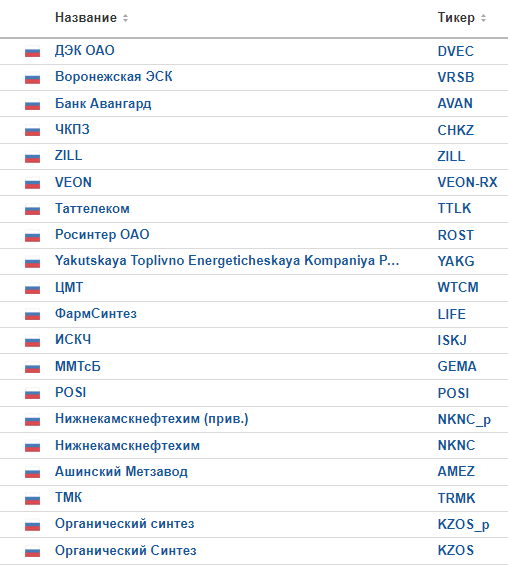Click the flag icon beside VEON
Screen dimensions: 508x565
(32, 183)
